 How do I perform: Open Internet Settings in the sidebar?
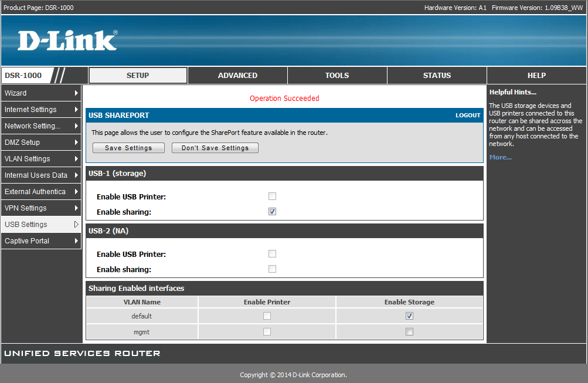click(41, 110)
